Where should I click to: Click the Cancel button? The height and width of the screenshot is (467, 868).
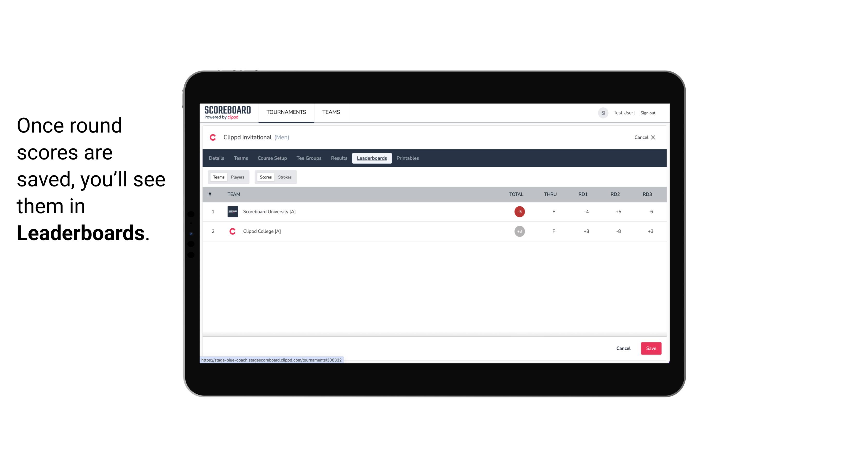pos(624,348)
